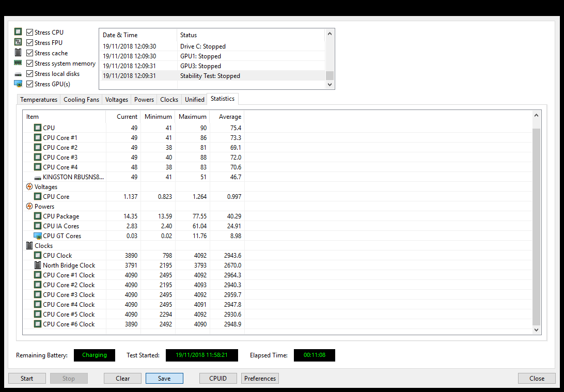Click the Voltages section lightning icon
564x392 pixels.
29,186
